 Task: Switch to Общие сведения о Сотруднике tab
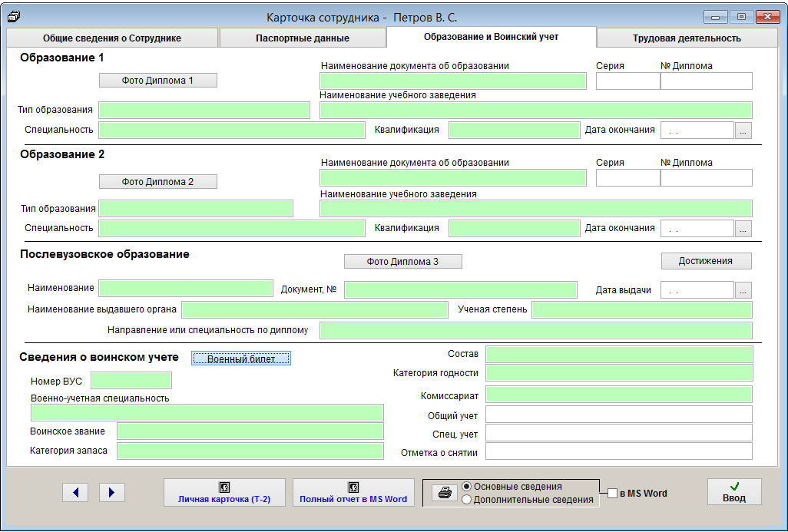[x=112, y=38]
